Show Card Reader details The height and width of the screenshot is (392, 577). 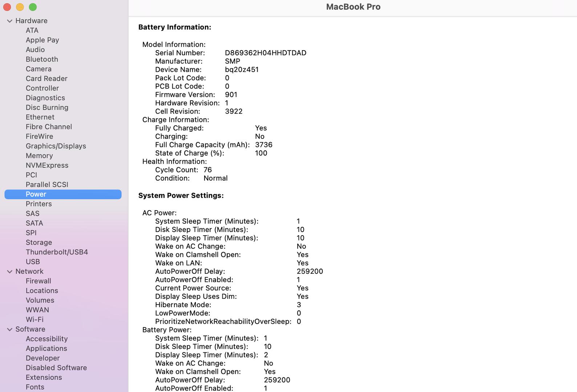[47, 78]
